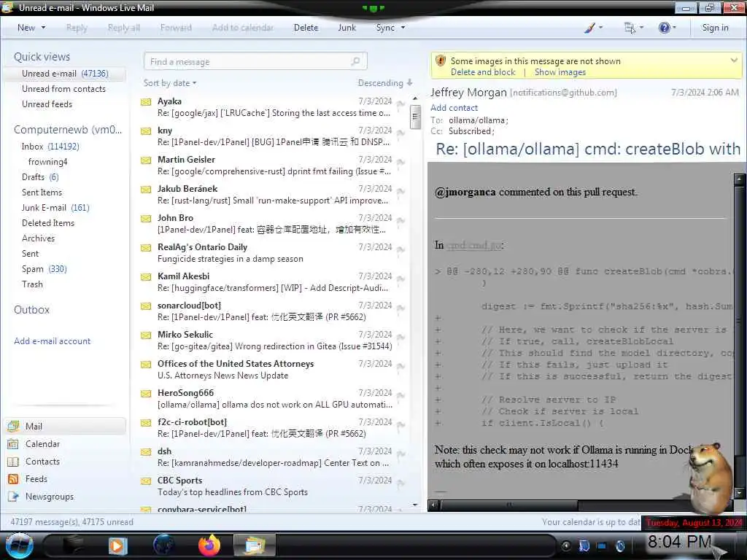Click the reading pane horizontal scrollbar thumb
Screen dimensions: 747x560
[x=508, y=505]
